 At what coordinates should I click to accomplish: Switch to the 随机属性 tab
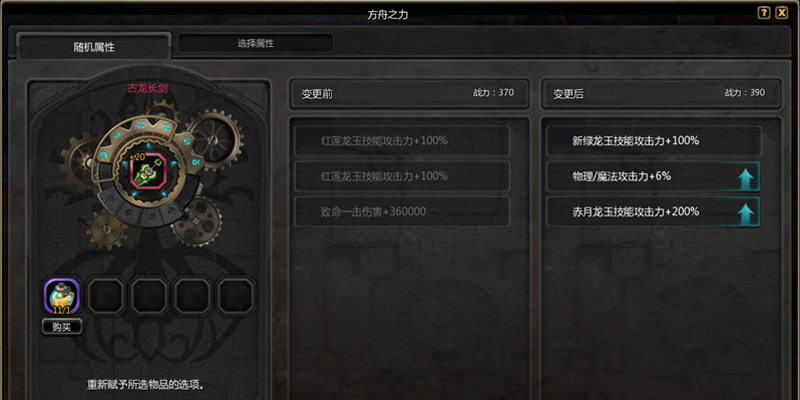click(94, 47)
